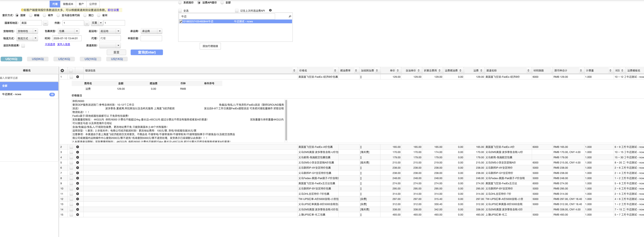Switch to the 客户 tab

pyautogui.click(x=81, y=4)
